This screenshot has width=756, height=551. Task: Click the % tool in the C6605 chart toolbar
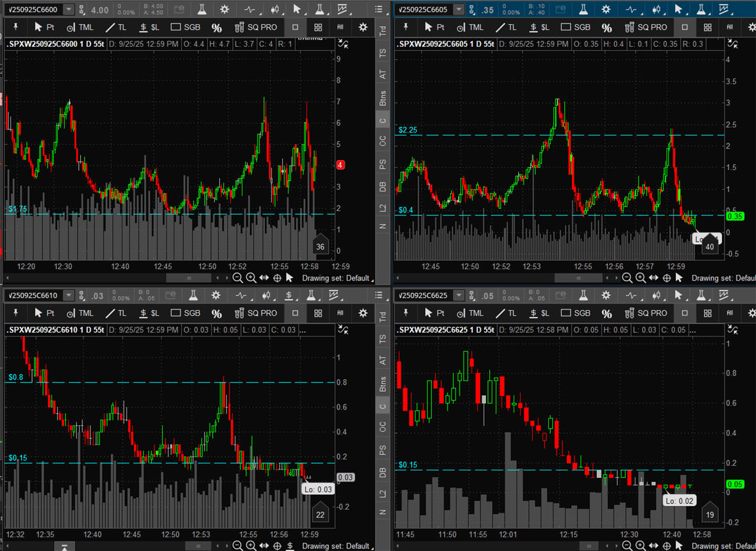pos(607,28)
